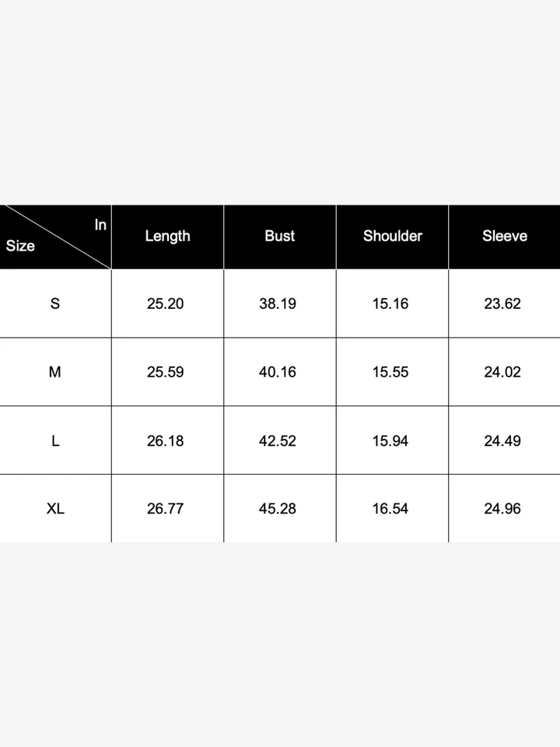Image resolution: width=560 pixels, height=747 pixels.
Task: Click the 16.54 shoulder value
Action: pyautogui.click(x=390, y=509)
